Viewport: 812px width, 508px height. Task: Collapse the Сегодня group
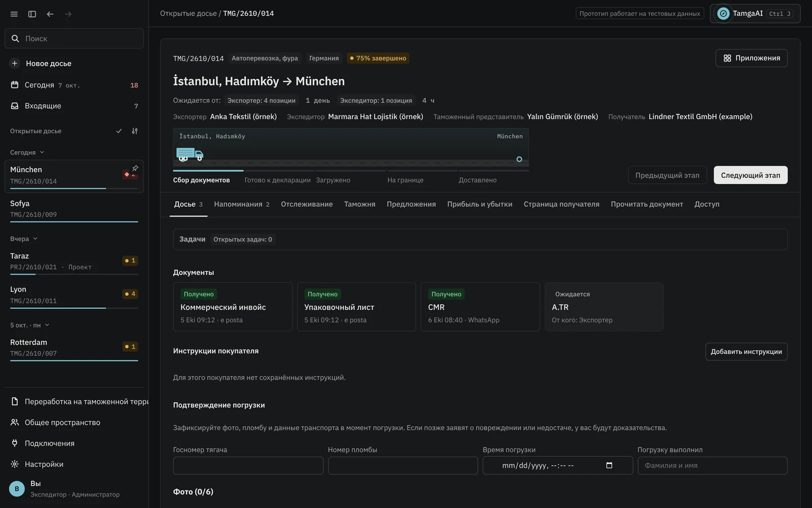pyautogui.click(x=27, y=152)
